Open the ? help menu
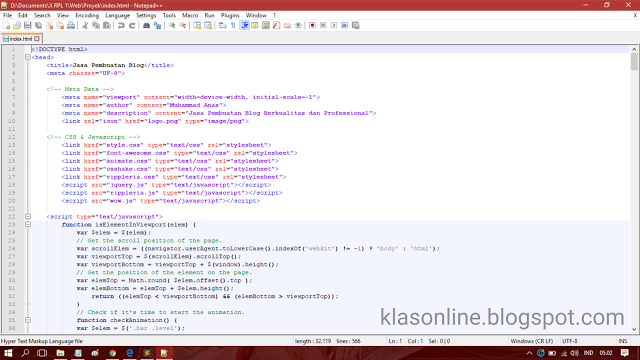 click(x=274, y=15)
